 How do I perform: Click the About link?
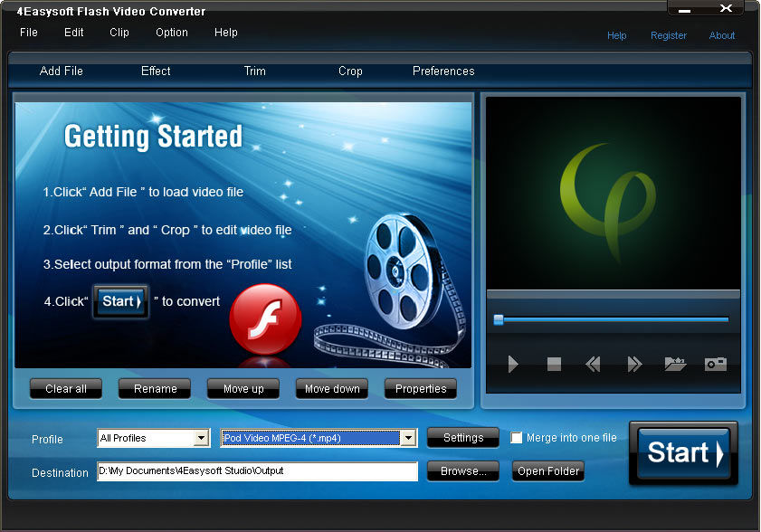(722, 35)
